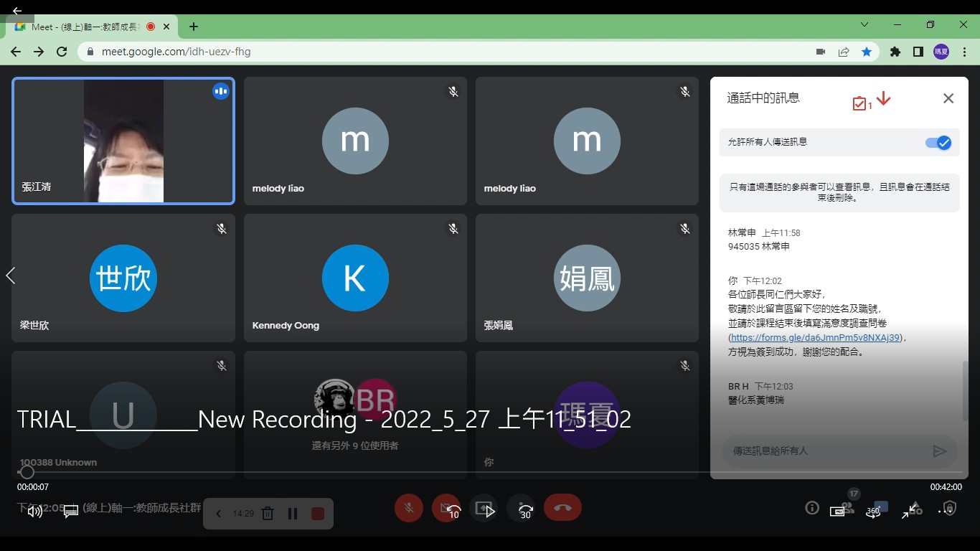
Task: Open the Chrome tab search chevron
Action: click(864, 24)
